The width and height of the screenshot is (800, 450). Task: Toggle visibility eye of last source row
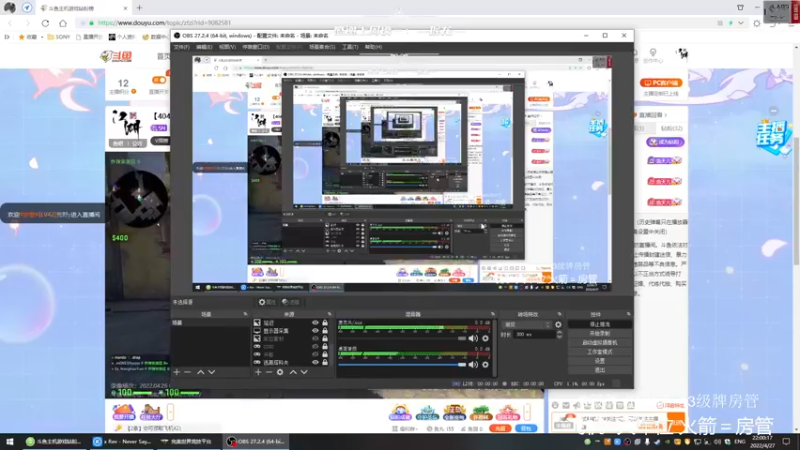click(x=315, y=362)
